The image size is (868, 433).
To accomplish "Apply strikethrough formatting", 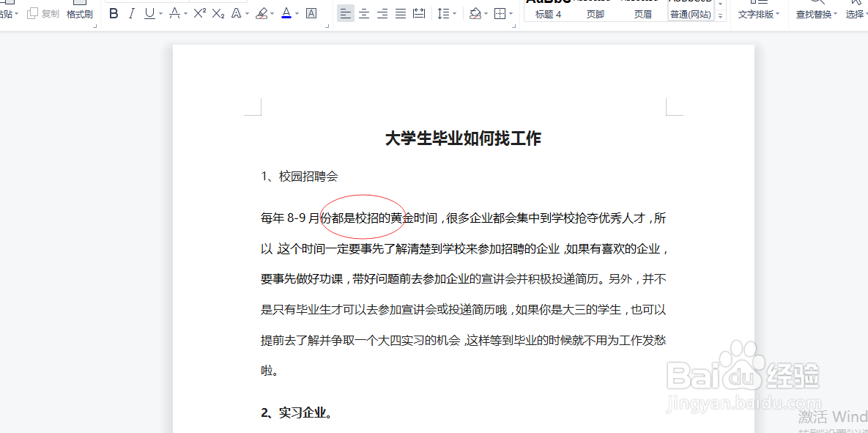I will [x=174, y=13].
